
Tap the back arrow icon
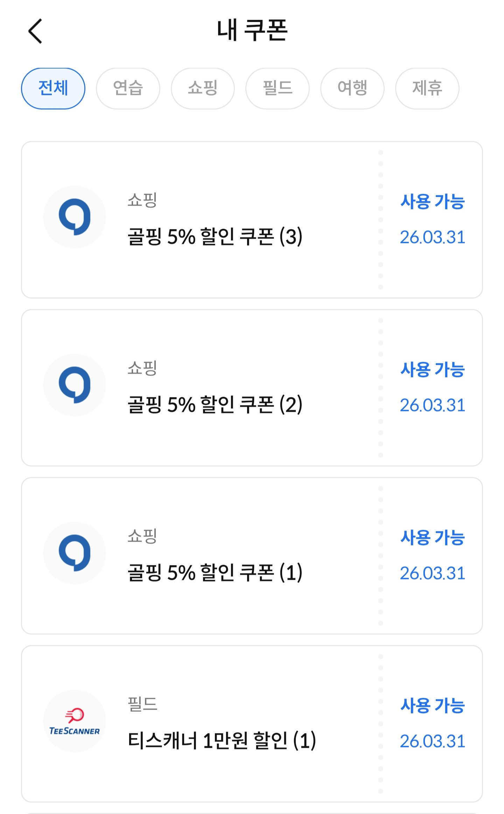(35, 31)
